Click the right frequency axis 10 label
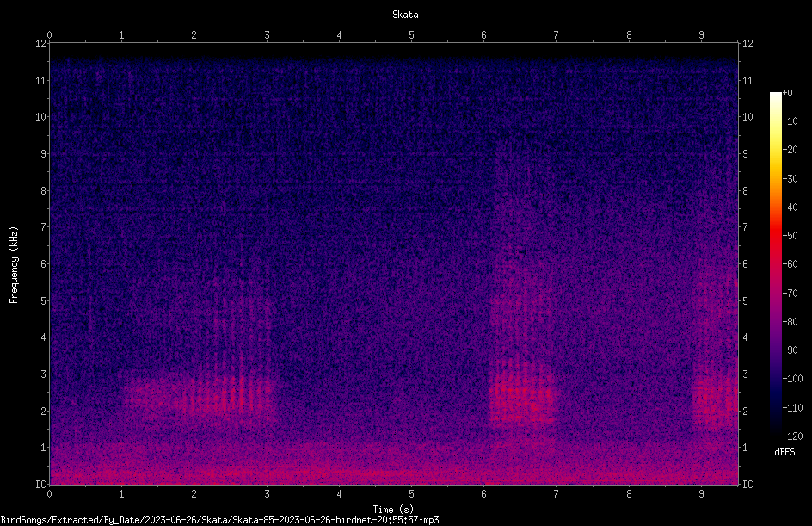 747,117
